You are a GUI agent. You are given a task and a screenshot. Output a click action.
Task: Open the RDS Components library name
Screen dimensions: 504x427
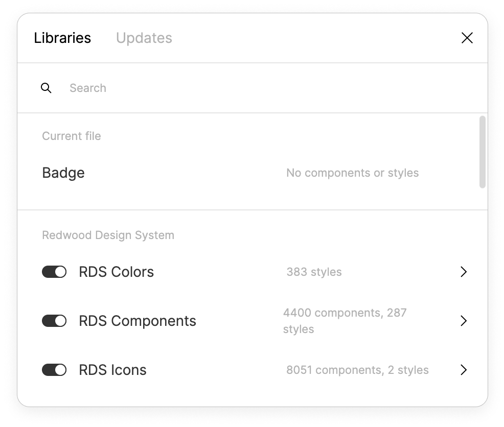pyautogui.click(x=138, y=321)
